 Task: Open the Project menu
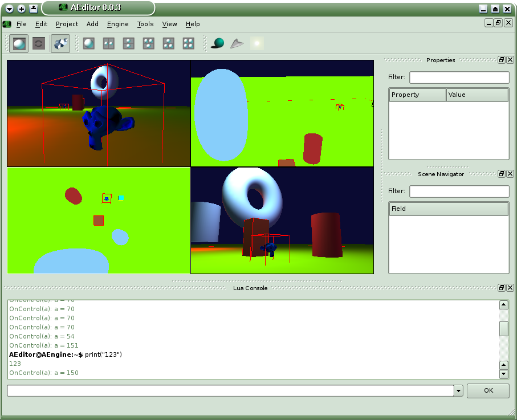pyautogui.click(x=67, y=24)
